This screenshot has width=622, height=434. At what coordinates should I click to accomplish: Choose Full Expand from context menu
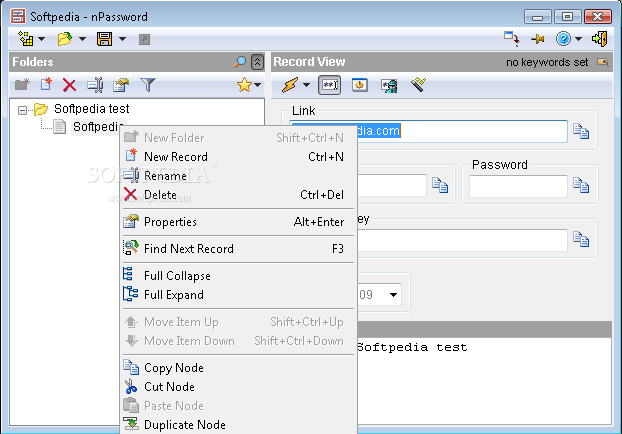[x=238, y=295]
